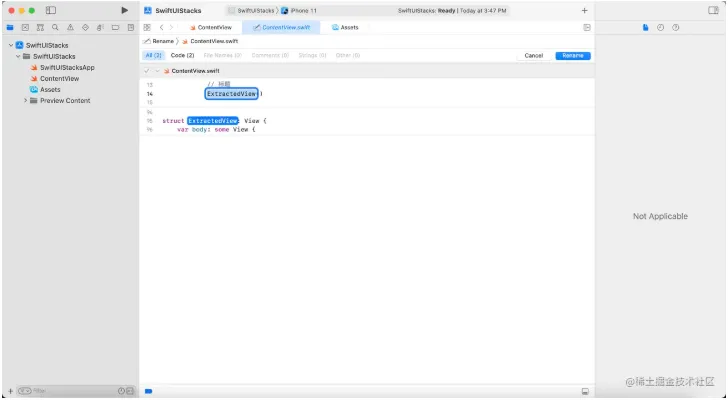Click the 'var body: some View' line
The width and height of the screenshot is (728, 400).
[216, 129]
